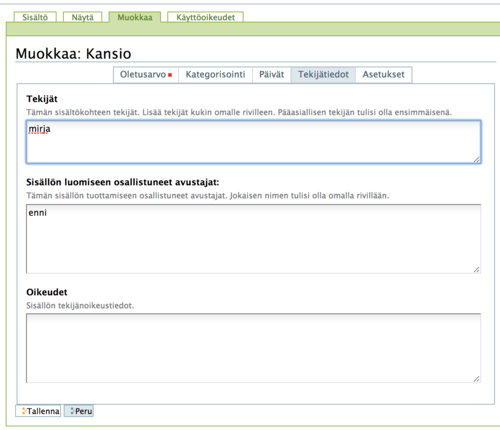Click the Sisällön luomiseen osallistuneet avustajat label
Screen dimensions: 500x430
pos(123,182)
